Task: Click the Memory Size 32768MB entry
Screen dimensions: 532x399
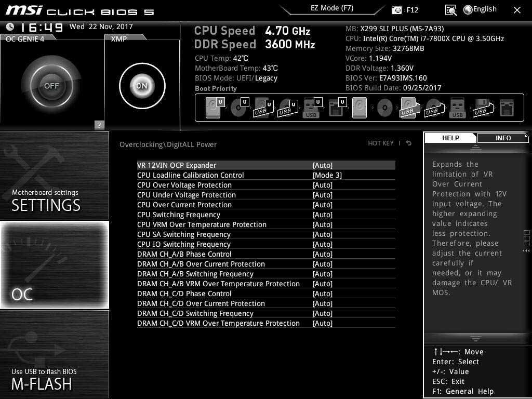Action: pos(385,48)
